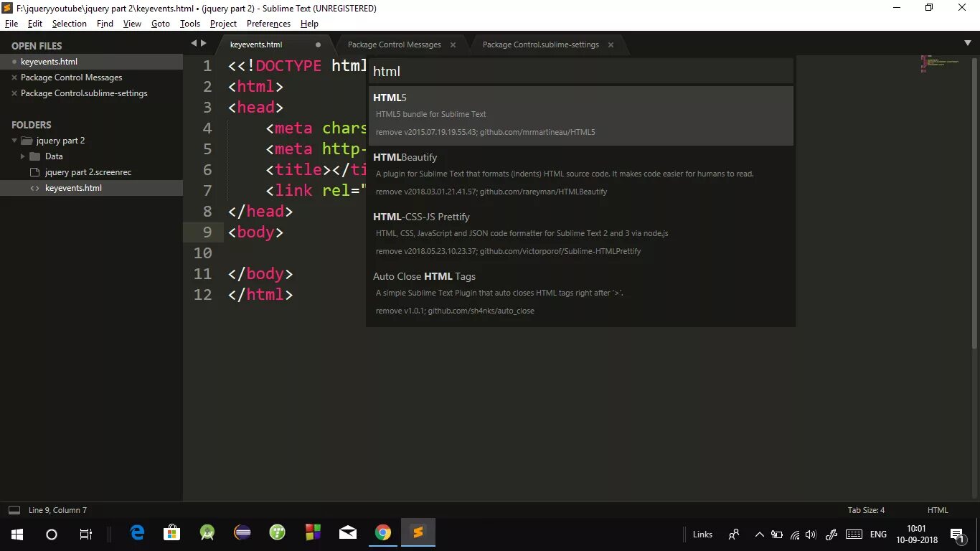The height and width of the screenshot is (551, 980).
Task: Open the colorful squares app on taskbar
Action: [x=313, y=532]
